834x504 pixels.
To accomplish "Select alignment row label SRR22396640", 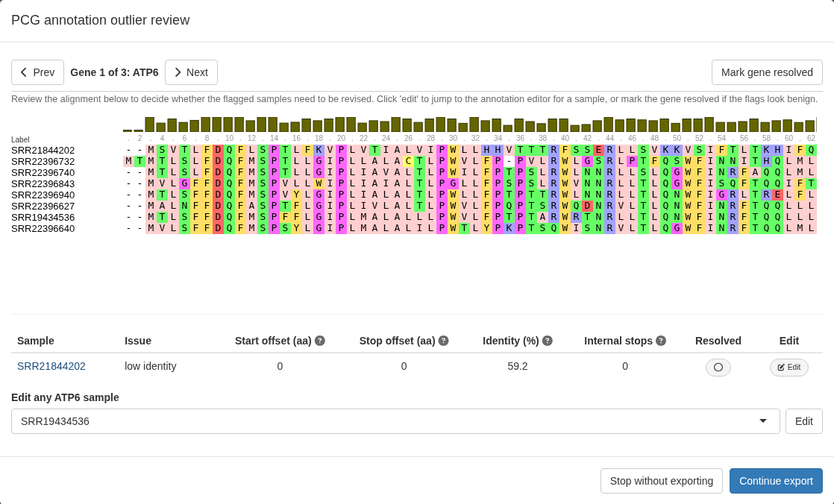I will coord(43,229).
